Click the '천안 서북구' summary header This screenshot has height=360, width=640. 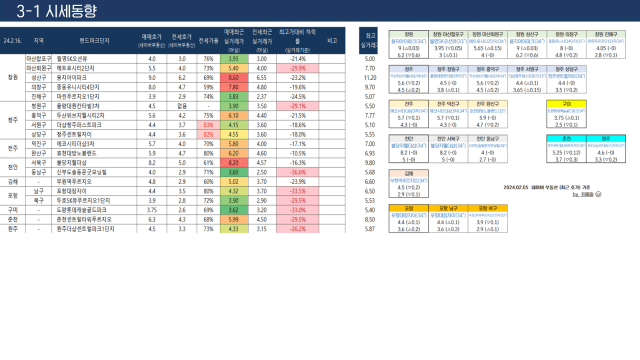(448, 139)
